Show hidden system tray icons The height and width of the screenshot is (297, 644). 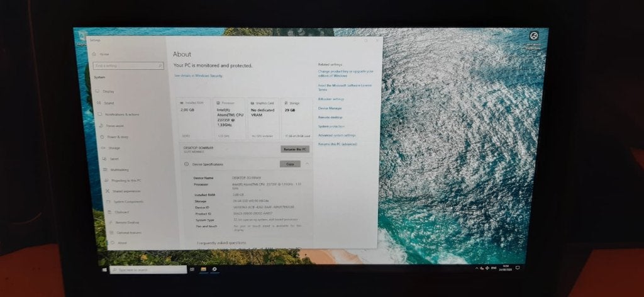pyautogui.click(x=477, y=268)
